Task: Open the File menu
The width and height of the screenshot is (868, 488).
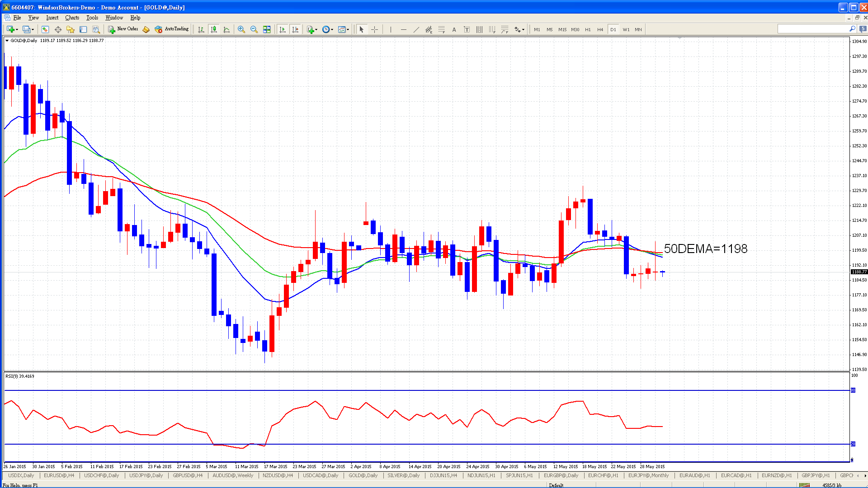Action: pos(17,18)
